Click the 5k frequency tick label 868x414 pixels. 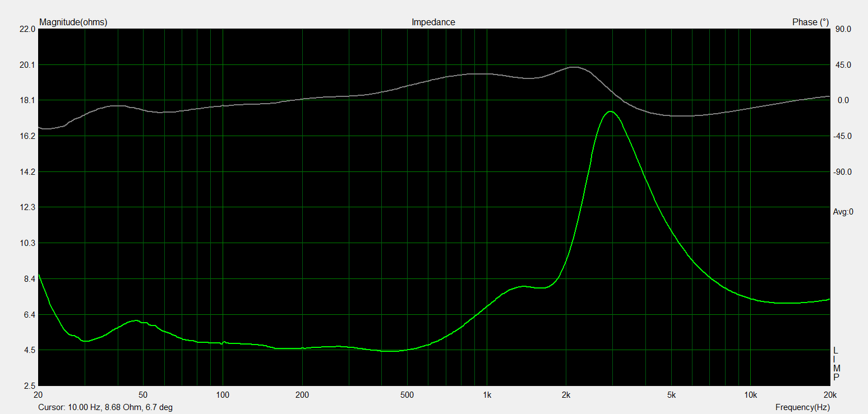click(671, 395)
